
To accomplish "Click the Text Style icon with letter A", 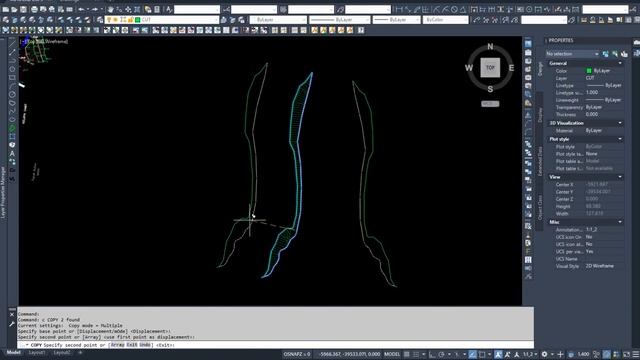I will click(x=169, y=9).
